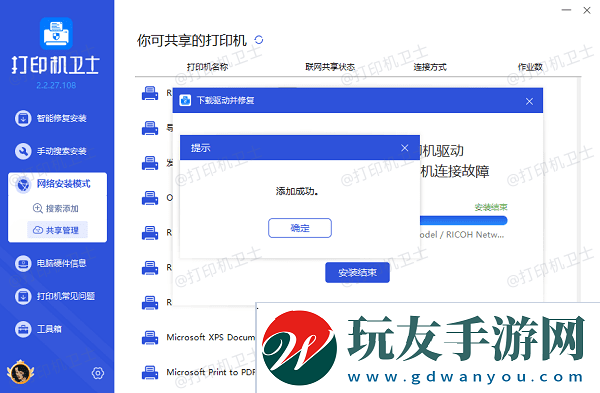
Task: Click the 联网共享状态 column header
Action: point(330,67)
